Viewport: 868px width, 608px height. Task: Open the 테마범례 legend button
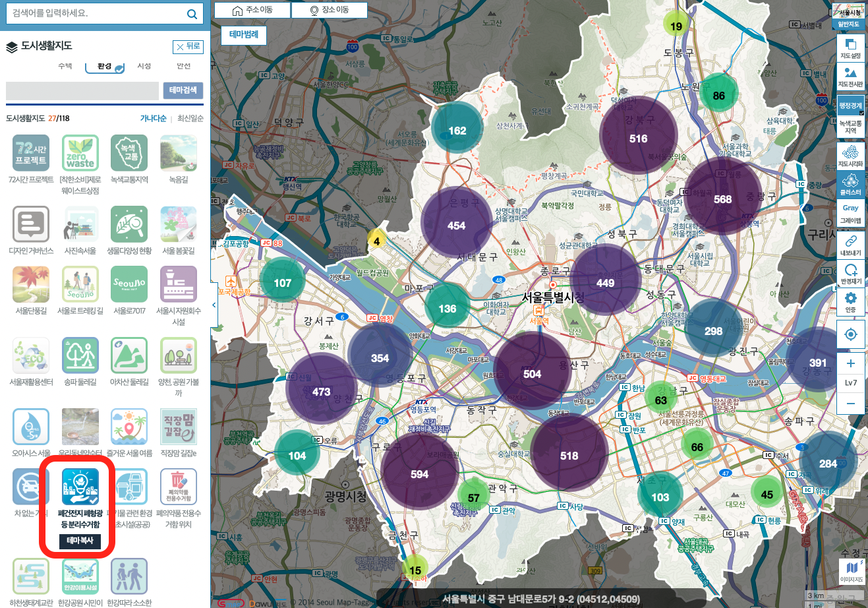point(244,34)
